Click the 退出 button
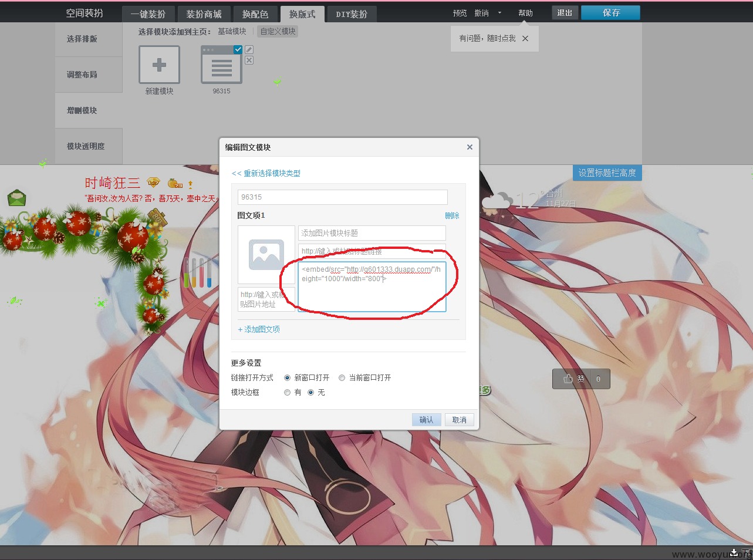This screenshot has width=753, height=560. (565, 13)
